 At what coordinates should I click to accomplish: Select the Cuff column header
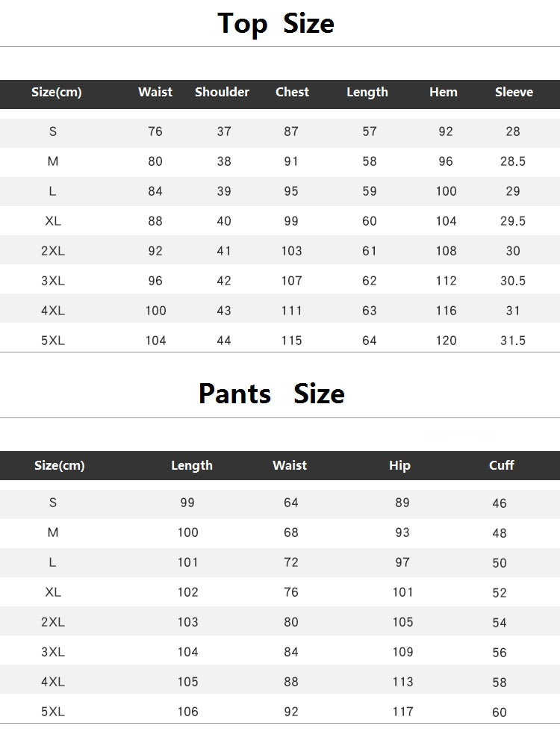(501, 465)
